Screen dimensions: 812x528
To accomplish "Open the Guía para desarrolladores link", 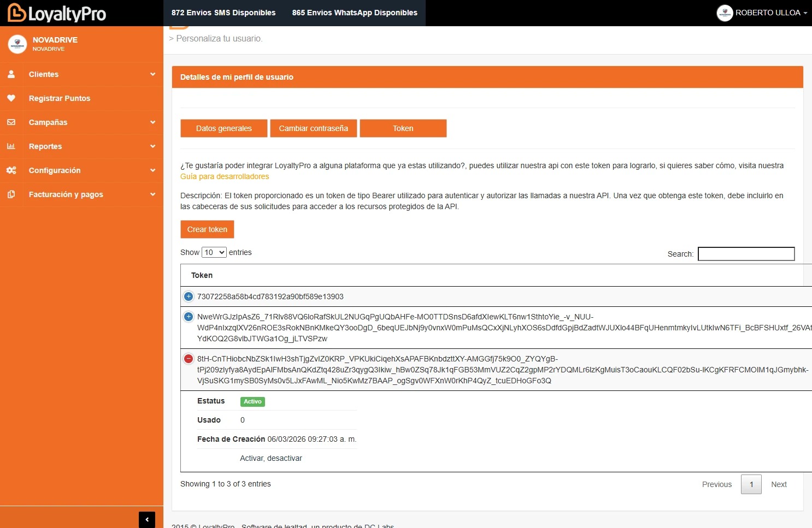I will 225,176.
